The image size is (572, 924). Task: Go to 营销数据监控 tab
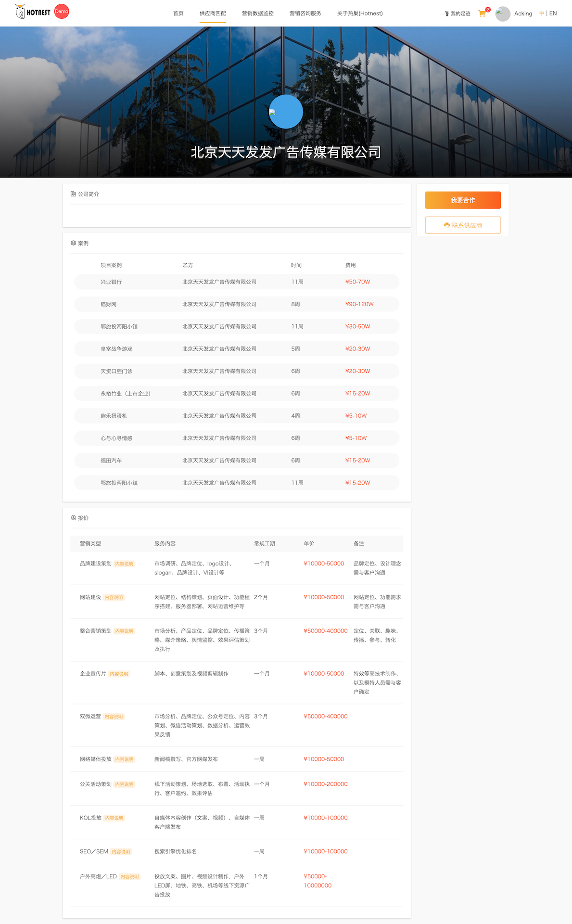(257, 13)
